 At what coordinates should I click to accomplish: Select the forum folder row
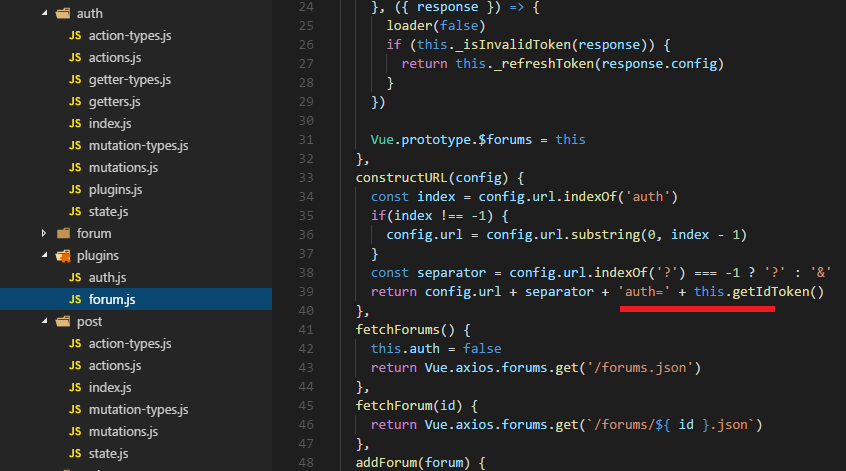[136, 234]
